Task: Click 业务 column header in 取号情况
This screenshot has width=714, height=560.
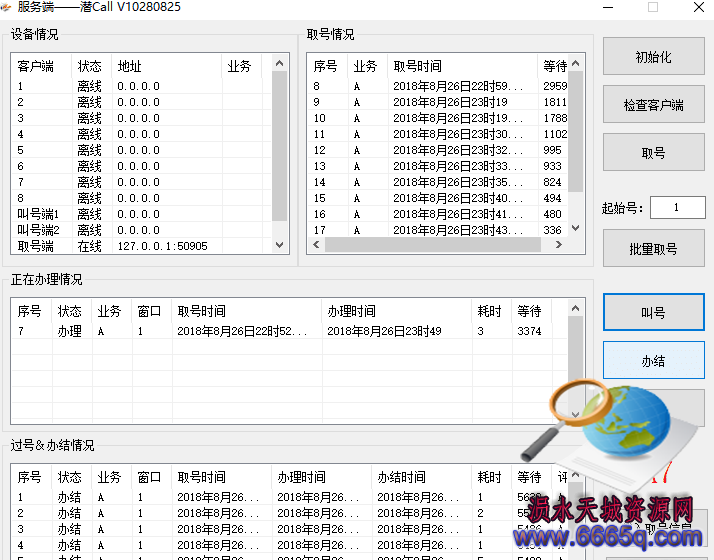Action: 365,66
